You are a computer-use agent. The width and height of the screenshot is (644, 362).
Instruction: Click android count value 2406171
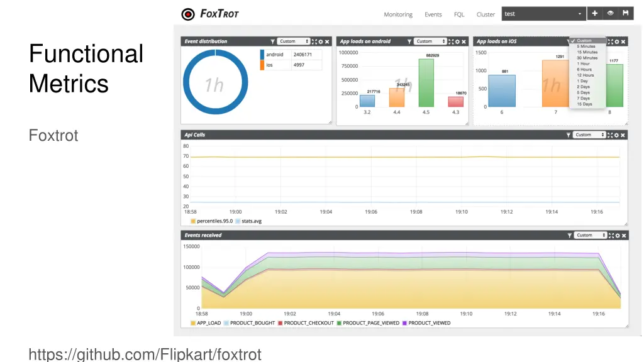(303, 54)
